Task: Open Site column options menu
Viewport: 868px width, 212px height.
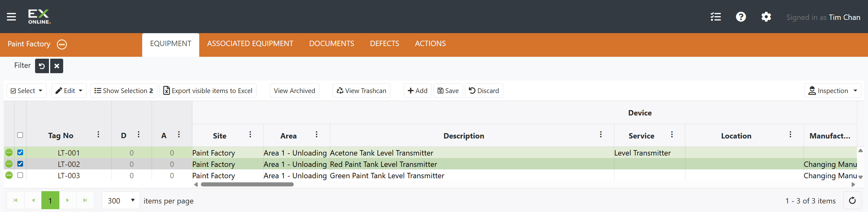Action: [250, 135]
